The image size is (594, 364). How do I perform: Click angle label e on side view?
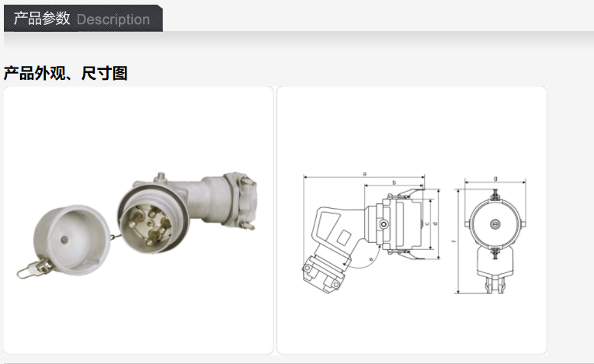(x=371, y=259)
